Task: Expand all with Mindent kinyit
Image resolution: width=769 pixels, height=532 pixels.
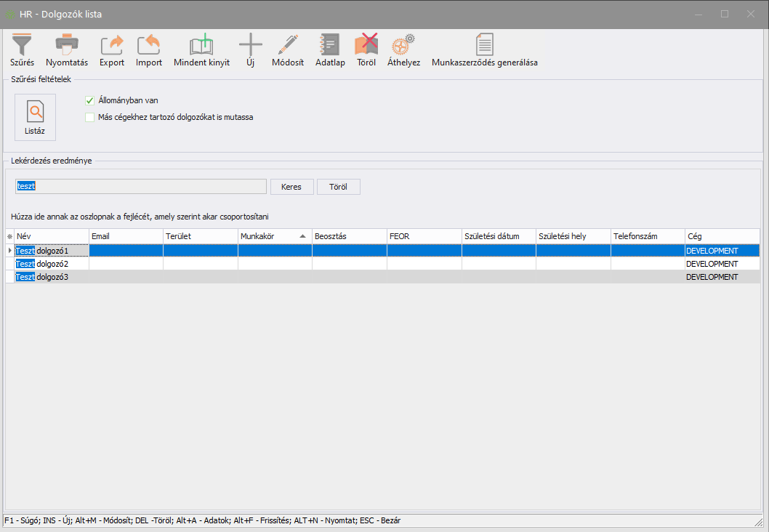Action: [x=201, y=45]
